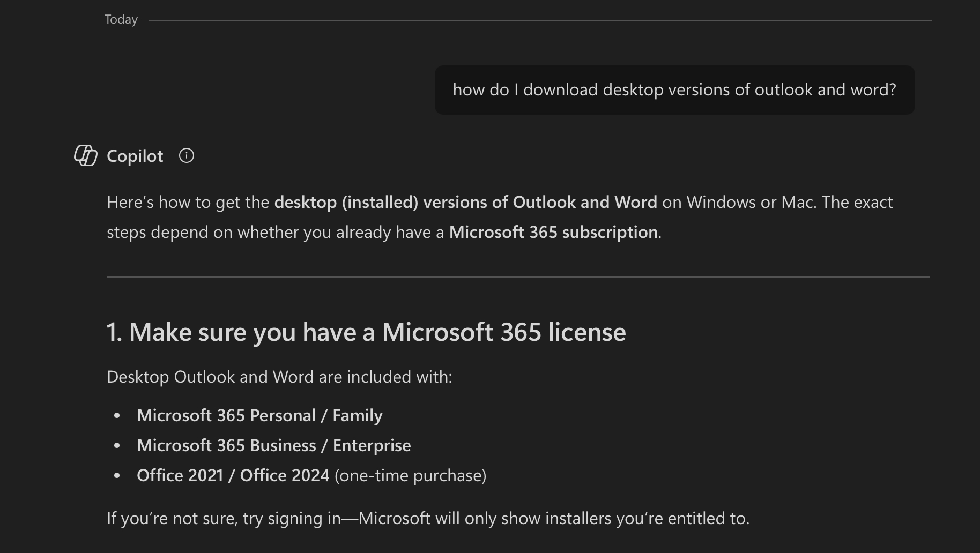980x553 pixels.
Task: Click the "Office 2021 / Office 2024" bold text
Action: [x=233, y=475]
